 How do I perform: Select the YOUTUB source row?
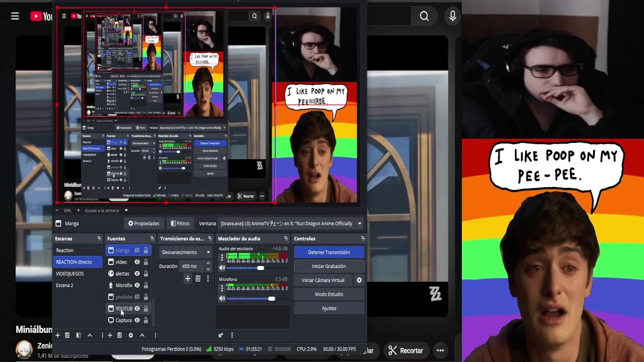(x=128, y=309)
